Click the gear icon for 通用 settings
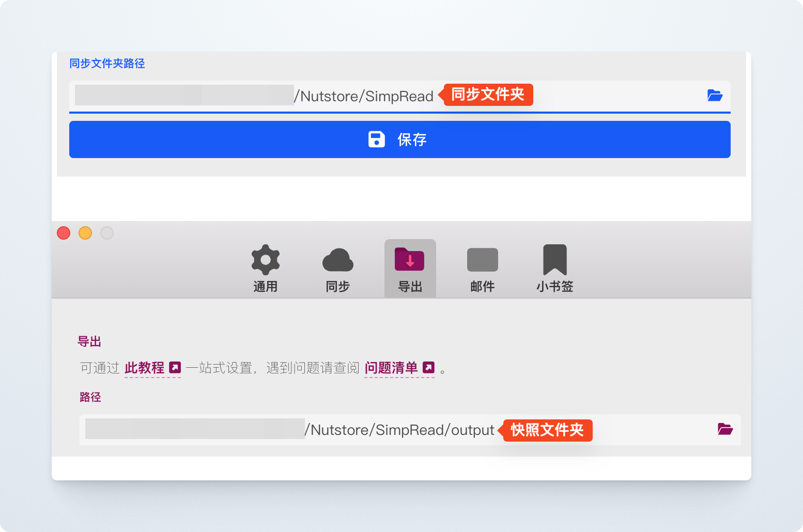This screenshot has width=803, height=532. pos(265,260)
